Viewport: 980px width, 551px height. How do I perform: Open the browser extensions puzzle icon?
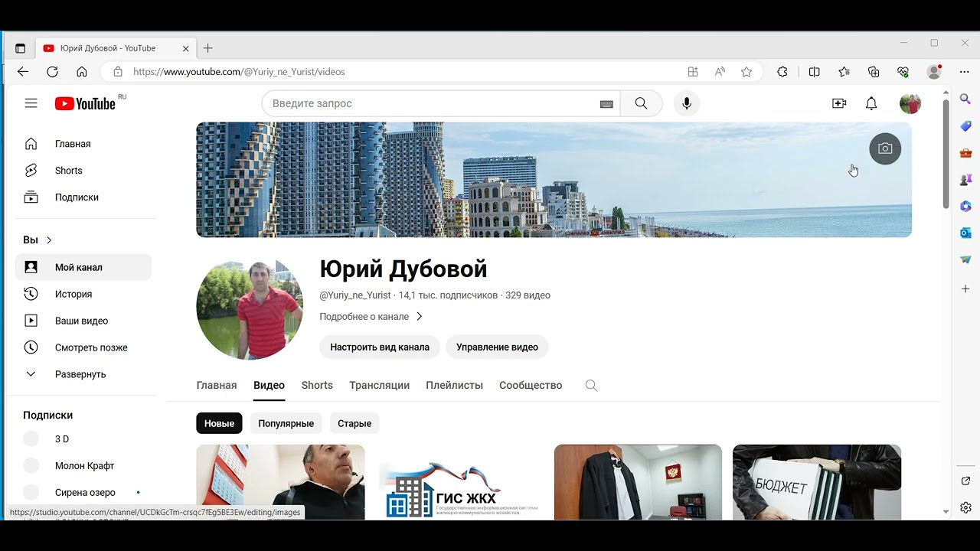coord(782,72)
